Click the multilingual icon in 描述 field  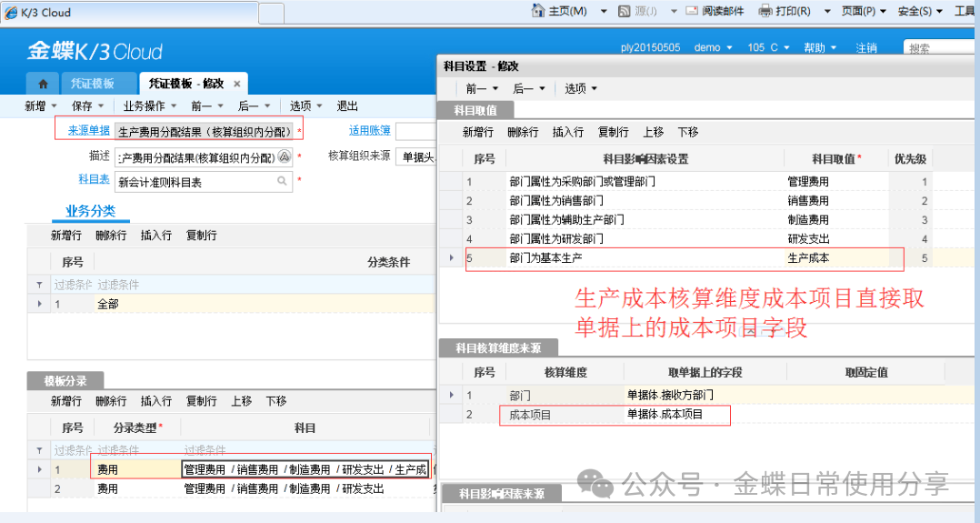285,156
